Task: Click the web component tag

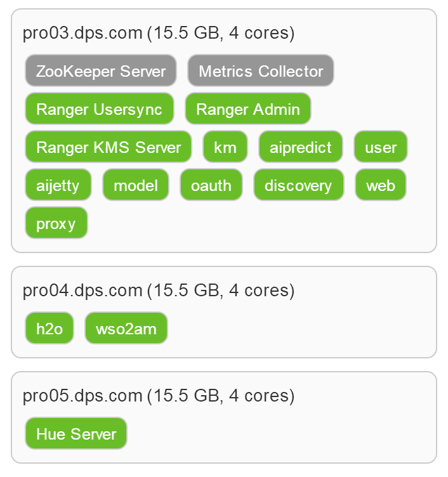Action: [381, 185]
